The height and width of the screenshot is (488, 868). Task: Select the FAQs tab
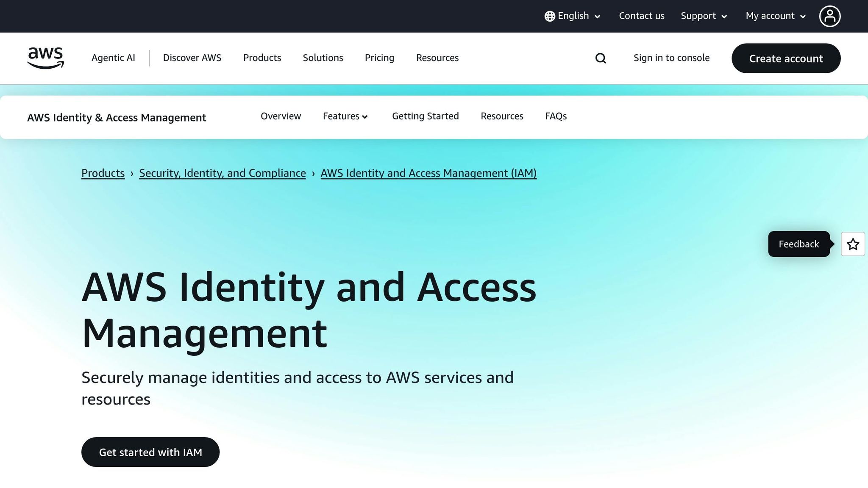pos(556,116)
